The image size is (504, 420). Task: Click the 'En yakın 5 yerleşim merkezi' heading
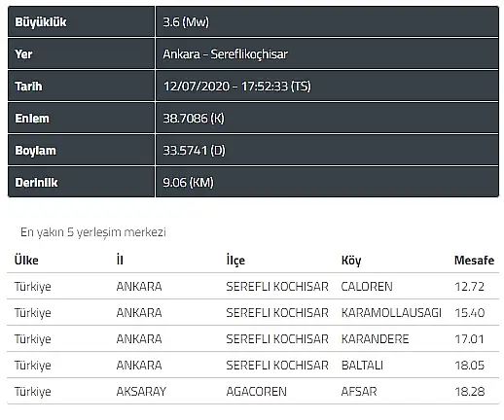93,232
